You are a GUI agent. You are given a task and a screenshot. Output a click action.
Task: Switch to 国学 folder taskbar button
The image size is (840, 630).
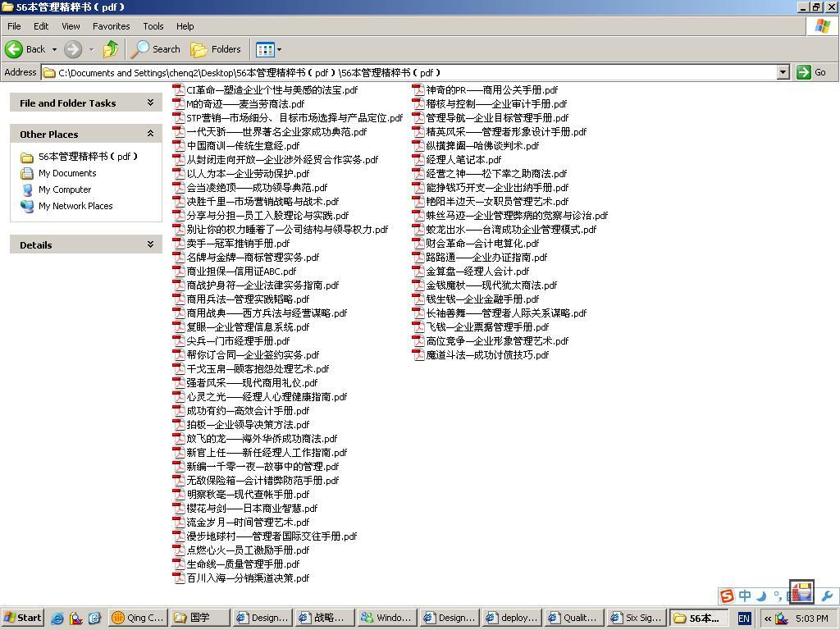click(201, 618)
